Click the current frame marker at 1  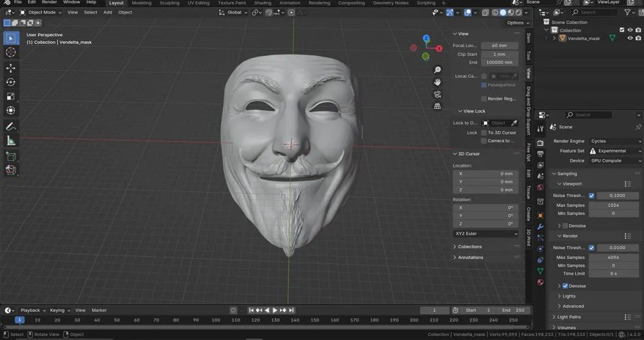[x=19, y=320]
